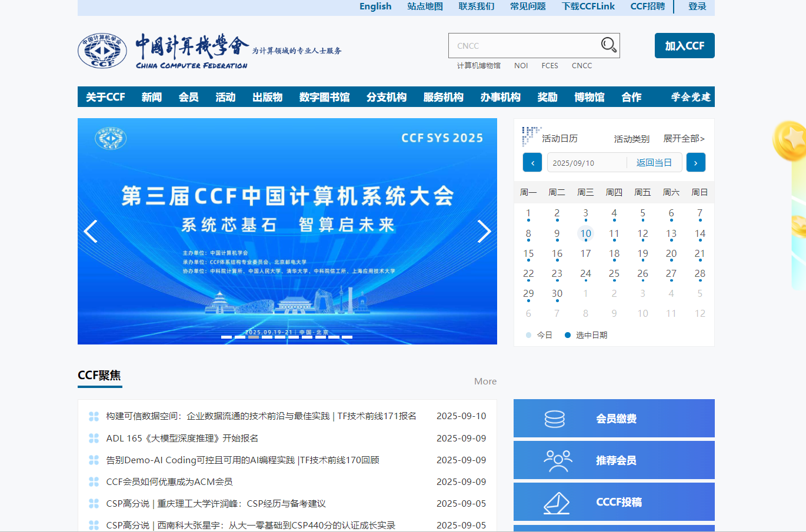Viewport: 806px width, 532px height.
Task: Open the 数字图书馆 menu
Action: (x=324, y=97)
